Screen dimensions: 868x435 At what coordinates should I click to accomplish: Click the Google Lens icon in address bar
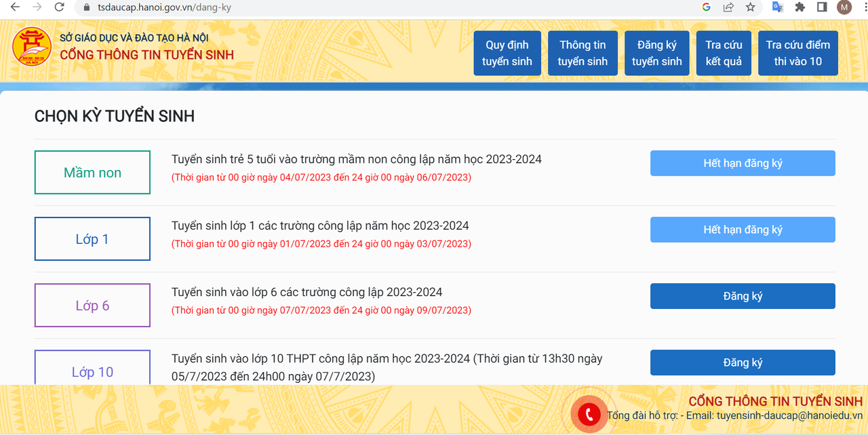coord(706,7)
